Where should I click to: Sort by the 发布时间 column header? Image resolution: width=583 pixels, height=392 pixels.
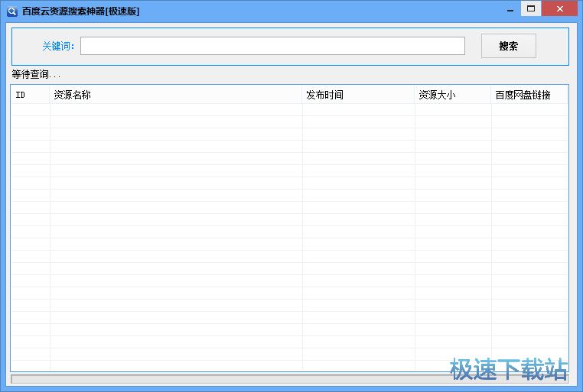pyautogui.click(x=358, y=95)
